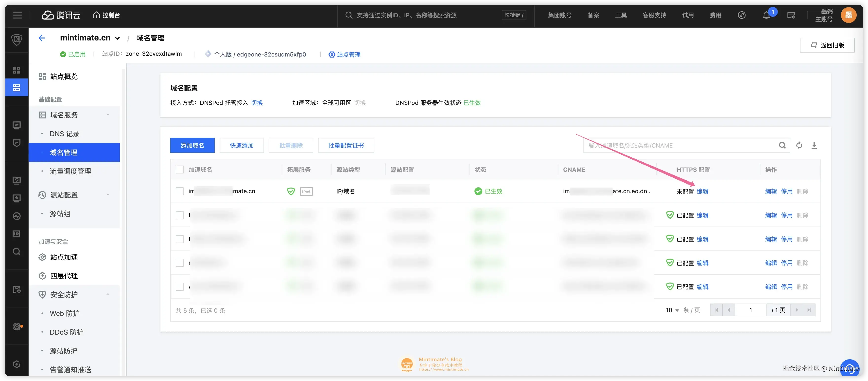868x381 pixels.
Task: Click the page number input box
Action: pyautogui.click(x=750, y=310)
